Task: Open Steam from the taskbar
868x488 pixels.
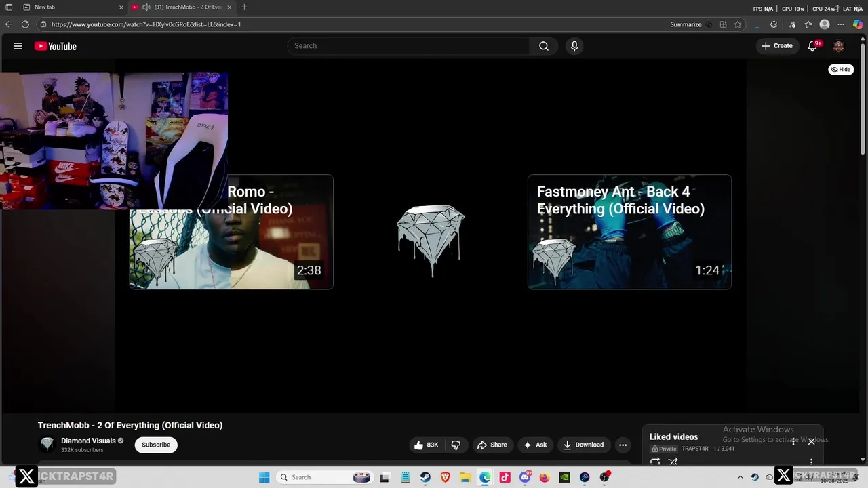Action: pyautogui.click(x=425, y=477)
